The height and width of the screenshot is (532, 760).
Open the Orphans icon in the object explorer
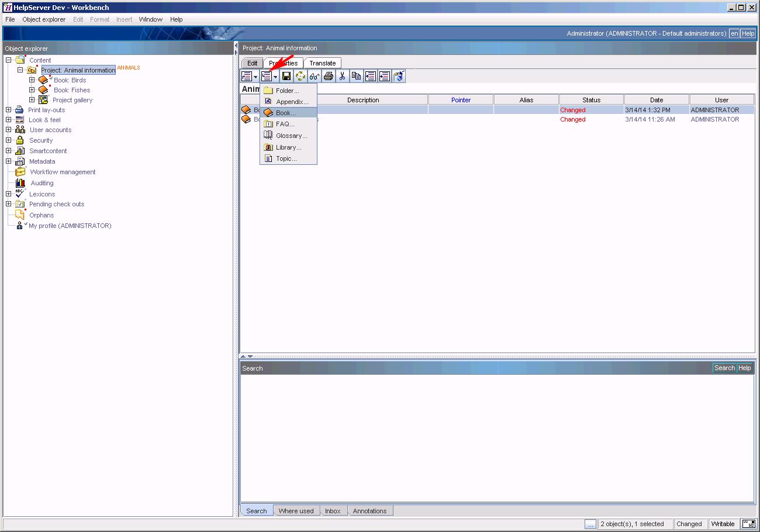pyautogui.click(x=20, y=215)
